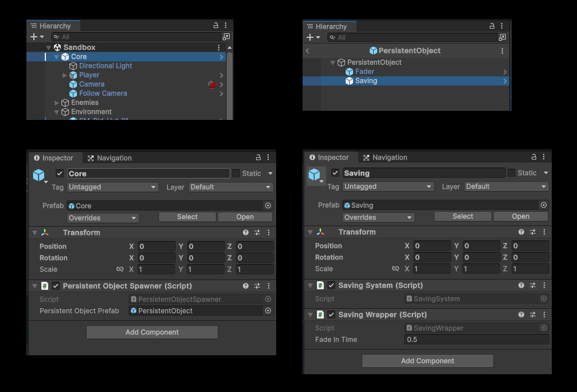Open help for Transform in Core Inspector

(246, 232)
